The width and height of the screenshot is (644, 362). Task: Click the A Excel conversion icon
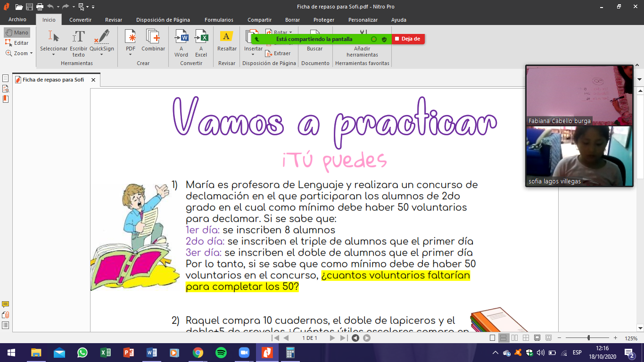tap(201, 37)
